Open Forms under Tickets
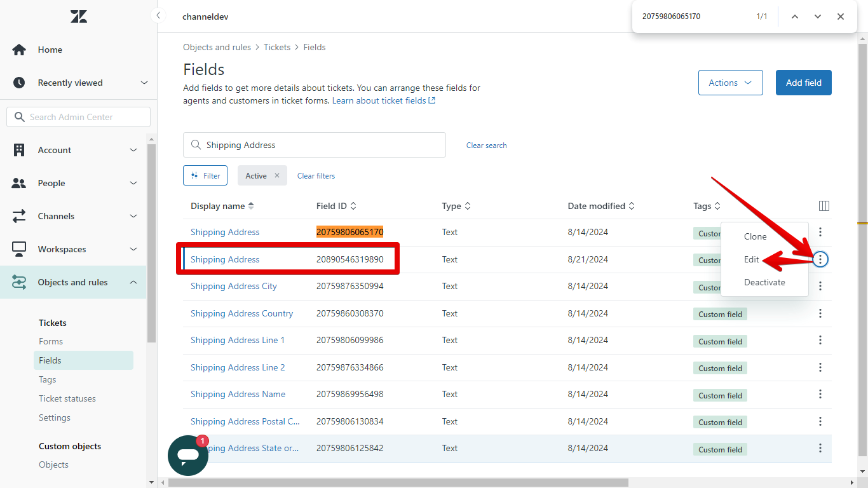The height and width of the screenshot is (488, 868). pos(51,341)
